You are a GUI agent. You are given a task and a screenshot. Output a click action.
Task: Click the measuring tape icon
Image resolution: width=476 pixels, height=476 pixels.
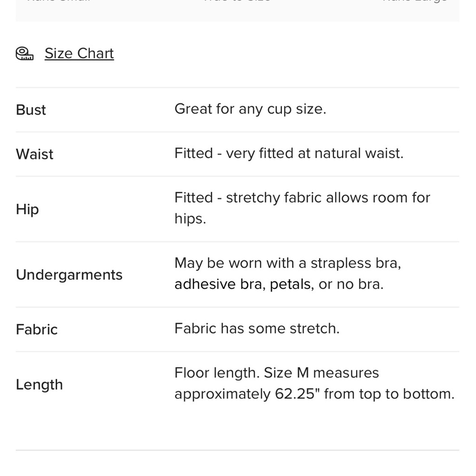(25, 53)
